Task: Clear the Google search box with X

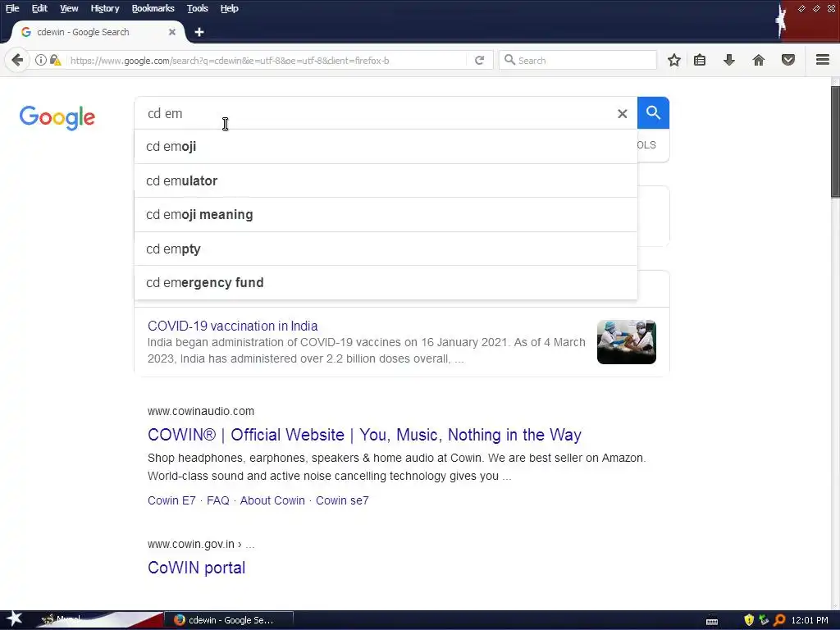Action: pos(622,113)
